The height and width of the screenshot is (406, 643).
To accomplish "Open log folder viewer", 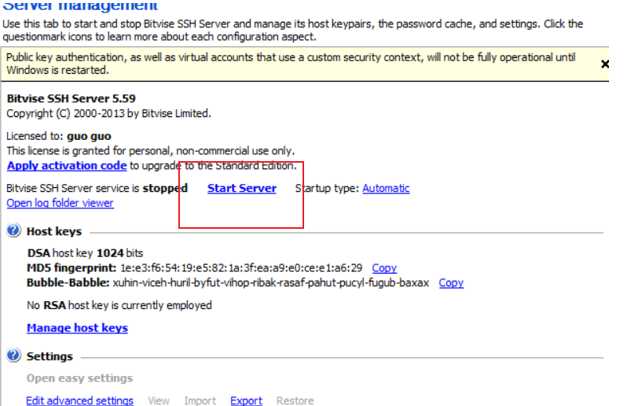I will tap(60, 203).
